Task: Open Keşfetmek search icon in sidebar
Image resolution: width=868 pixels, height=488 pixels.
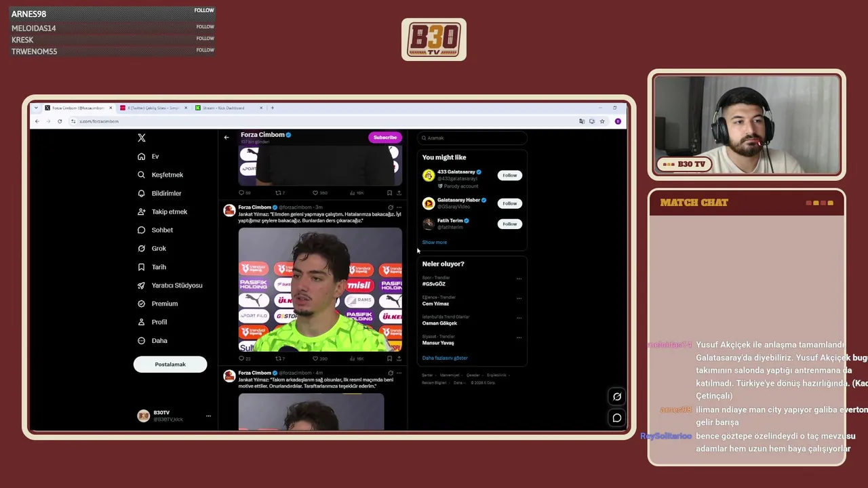Action: pyautogui.click(x=141, y=175)
